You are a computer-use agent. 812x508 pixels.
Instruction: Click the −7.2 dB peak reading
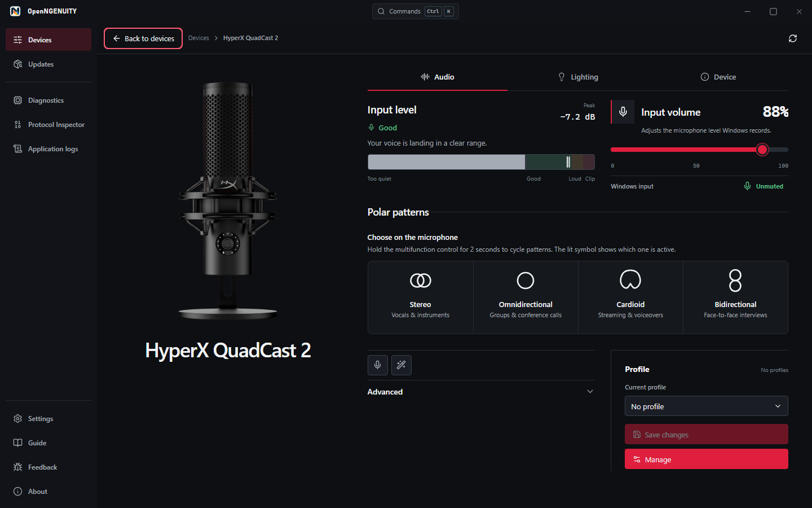(x=577, y=117)
